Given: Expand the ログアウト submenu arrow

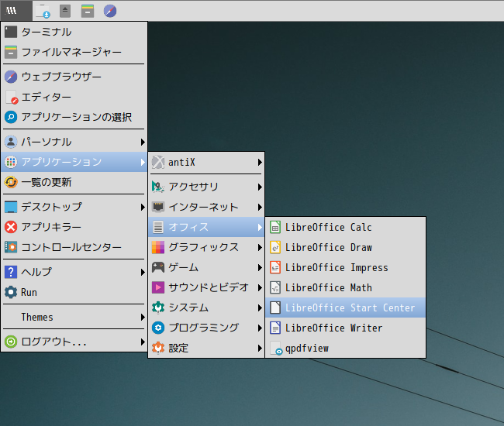Looking at the screenshot, I should coord(143,342).
